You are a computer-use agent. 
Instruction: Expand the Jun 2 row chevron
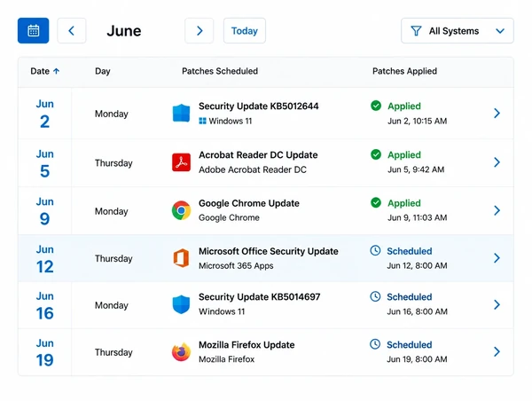click(497, 113)
